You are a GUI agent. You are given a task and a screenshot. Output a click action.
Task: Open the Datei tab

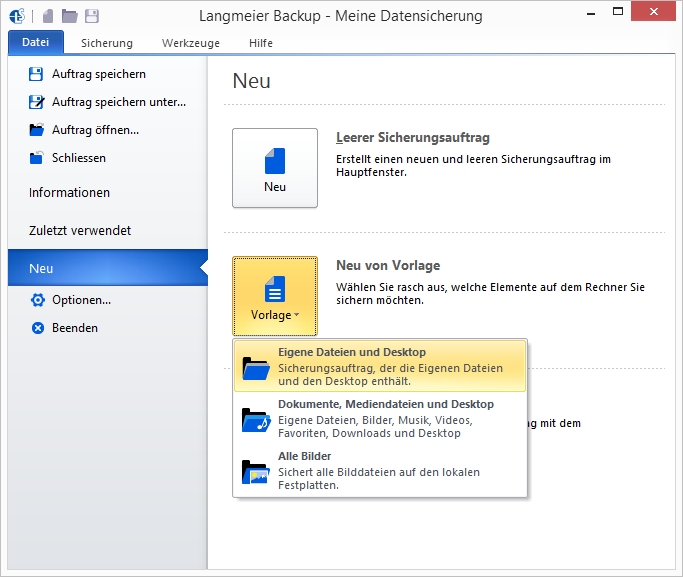[x=36, y=42]
